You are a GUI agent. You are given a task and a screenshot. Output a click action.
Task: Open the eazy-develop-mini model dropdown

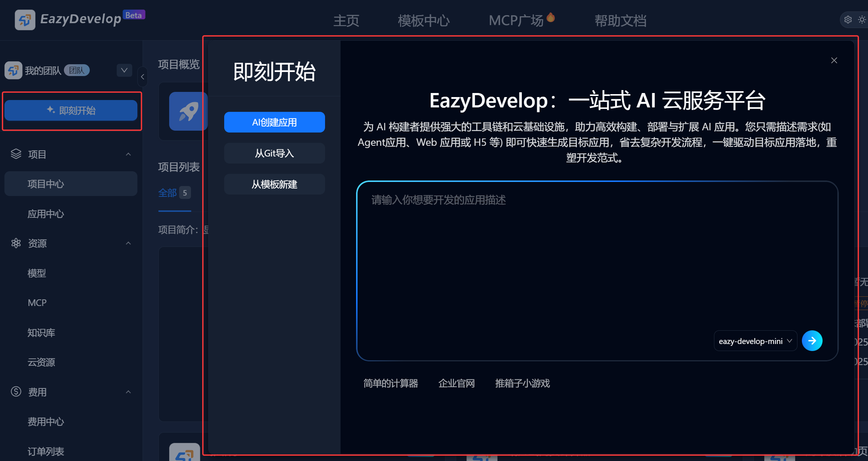755,341
